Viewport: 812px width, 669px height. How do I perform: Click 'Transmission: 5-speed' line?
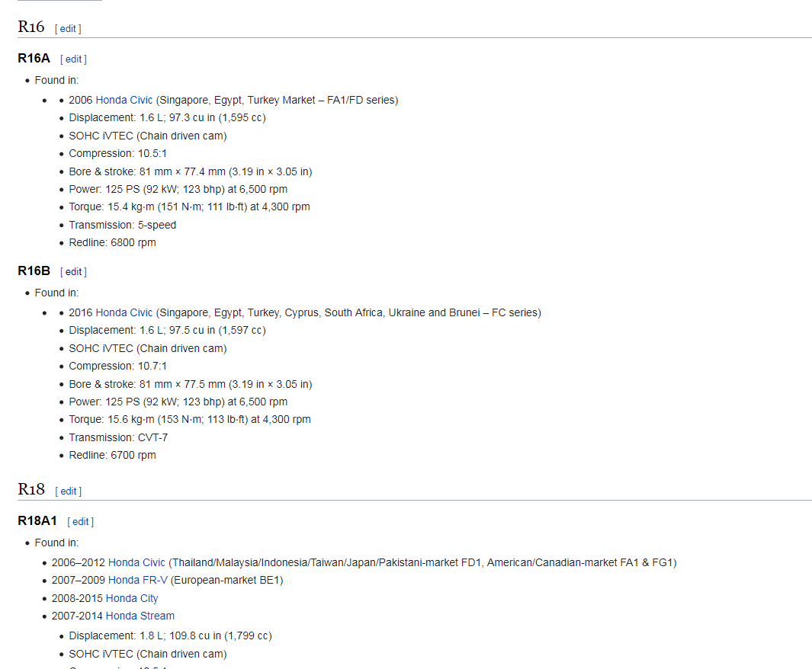click(122, 225)
